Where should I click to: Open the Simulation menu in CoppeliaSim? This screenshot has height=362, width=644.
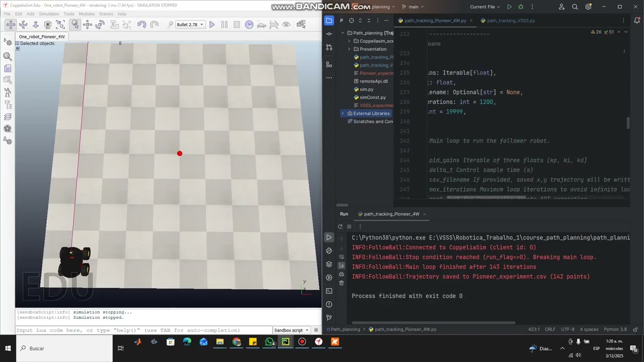point(49,14)
